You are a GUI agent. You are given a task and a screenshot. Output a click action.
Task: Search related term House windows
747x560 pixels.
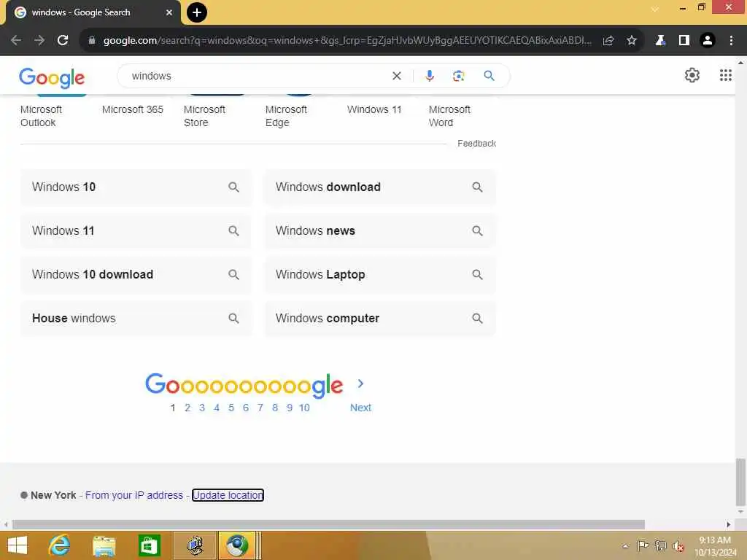coord(136,319)
